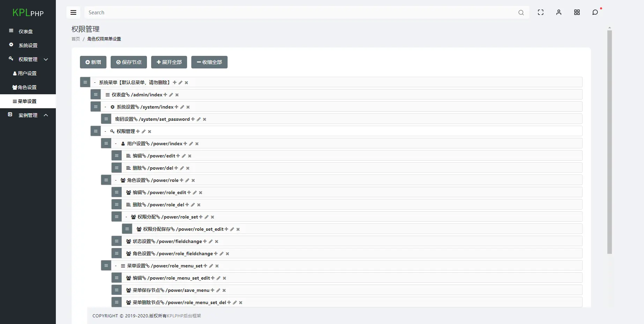This screenshot has width=644, height=324.
Task: Enter fullscreen mode via the top bar icon
Action: click(x=541, y=13)
